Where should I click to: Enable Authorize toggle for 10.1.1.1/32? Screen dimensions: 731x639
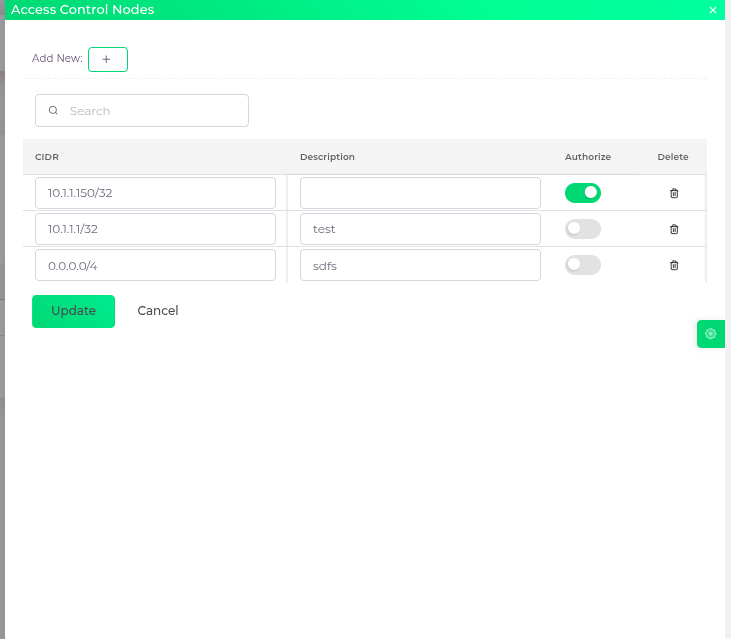click(582, 229)
